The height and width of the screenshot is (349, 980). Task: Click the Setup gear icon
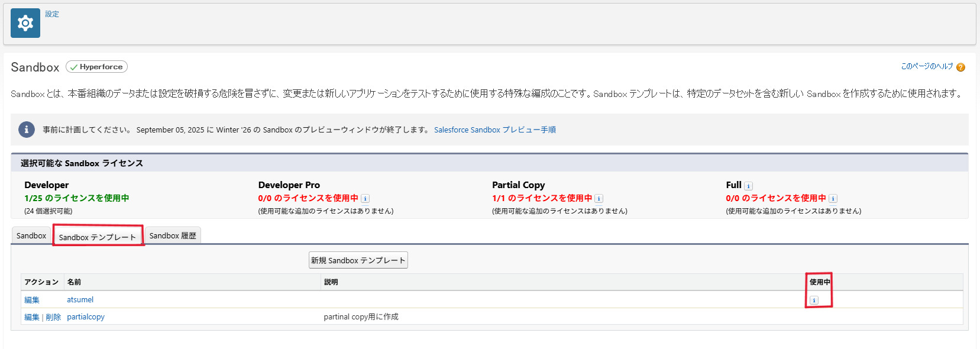pos(25,23)
